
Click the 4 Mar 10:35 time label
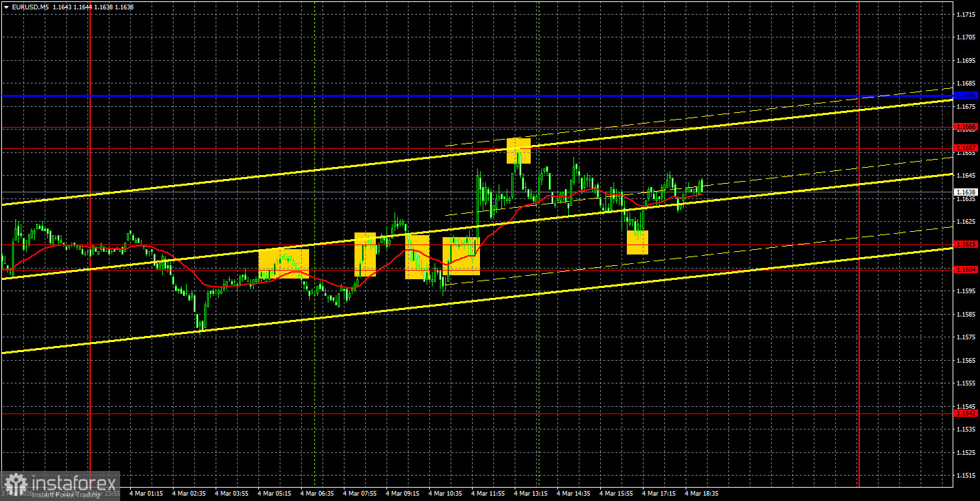[445, 494]
